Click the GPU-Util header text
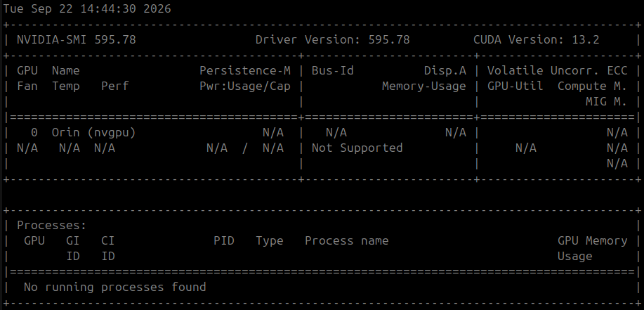 coord(515,86)
